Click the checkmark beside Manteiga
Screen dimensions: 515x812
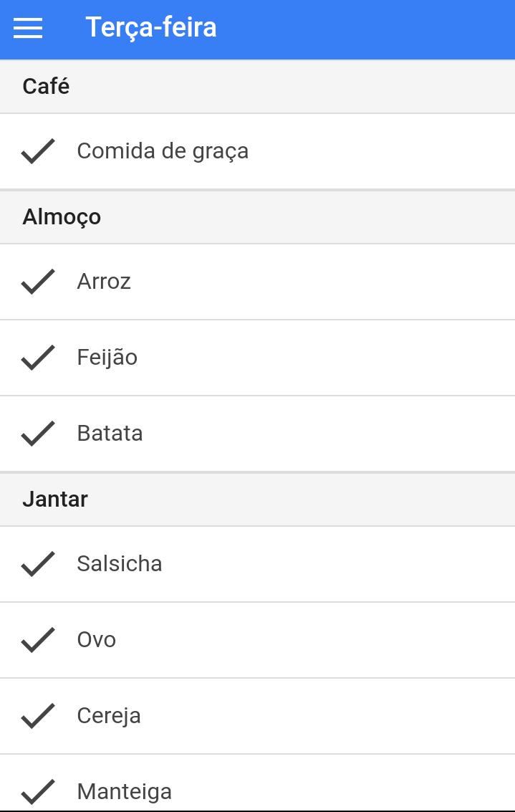(38, 792)
